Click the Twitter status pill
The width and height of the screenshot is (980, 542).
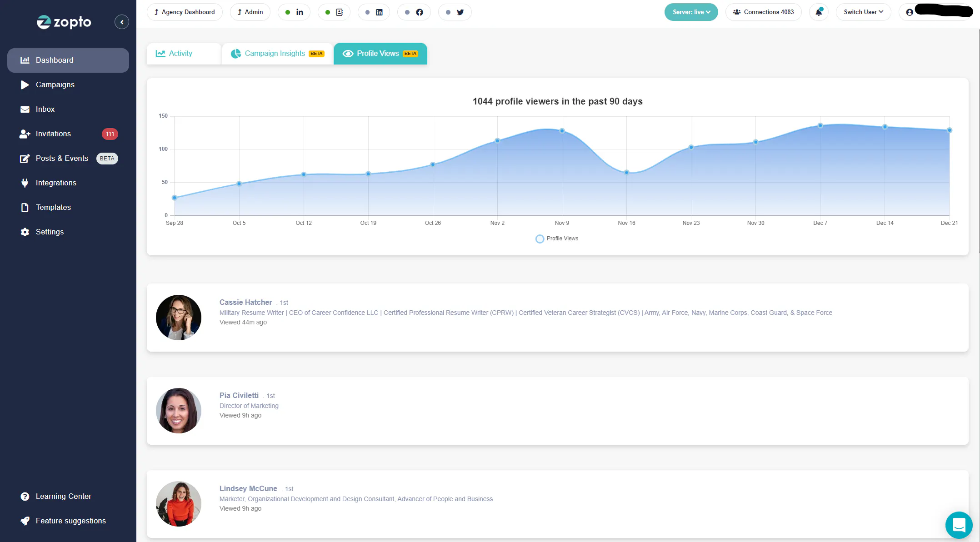pos(455,12)
